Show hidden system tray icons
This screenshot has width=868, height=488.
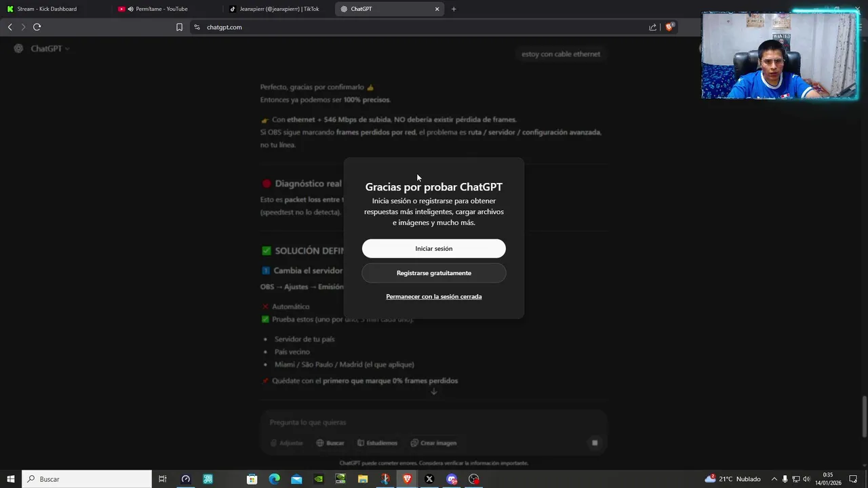point(774,479)
